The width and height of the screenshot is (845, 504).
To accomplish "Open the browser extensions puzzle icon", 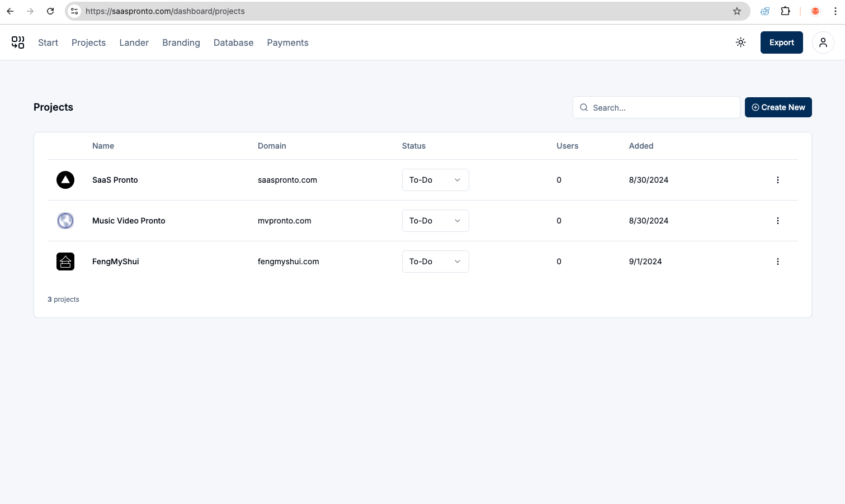I will click(x=786, y=11).
